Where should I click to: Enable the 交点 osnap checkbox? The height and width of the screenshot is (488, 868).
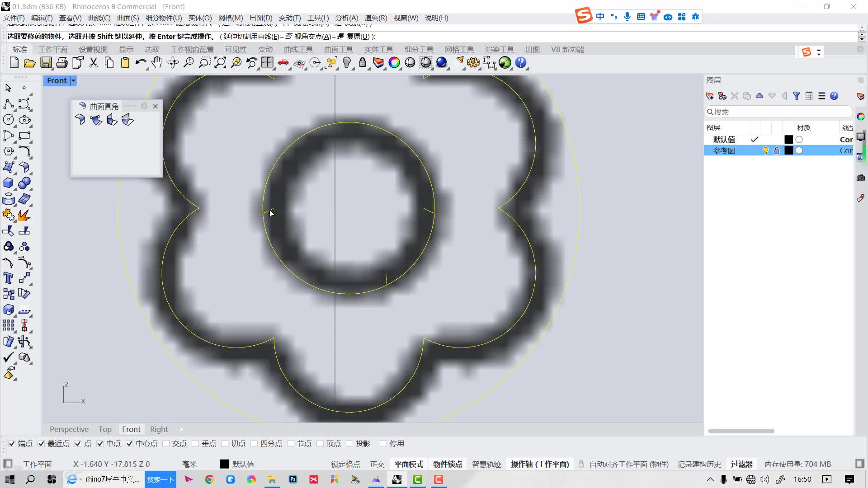click(166, 444)
